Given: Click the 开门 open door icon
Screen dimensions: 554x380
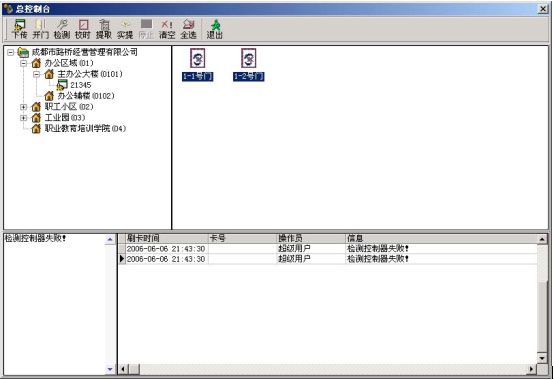Looking at the screenshot, I should 41,29.
